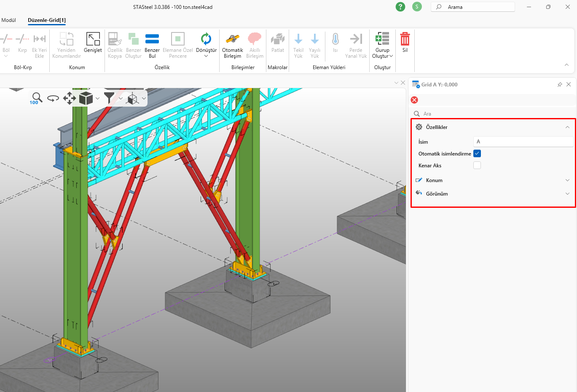The height and width of the screenshot is (392, 577).
Task: Click the red Sil trash icon
Action: [x=405, y=40]
